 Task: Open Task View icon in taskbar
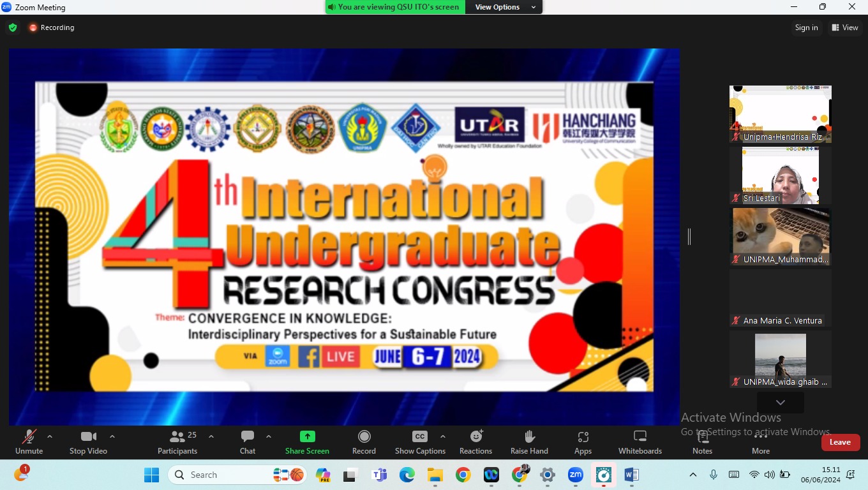(x=350, y=475)
